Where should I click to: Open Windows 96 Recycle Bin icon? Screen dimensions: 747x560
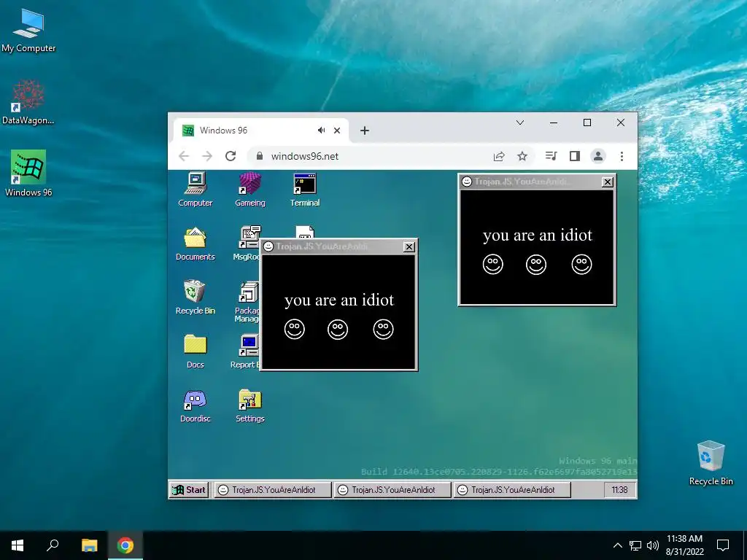coord(196,297)
